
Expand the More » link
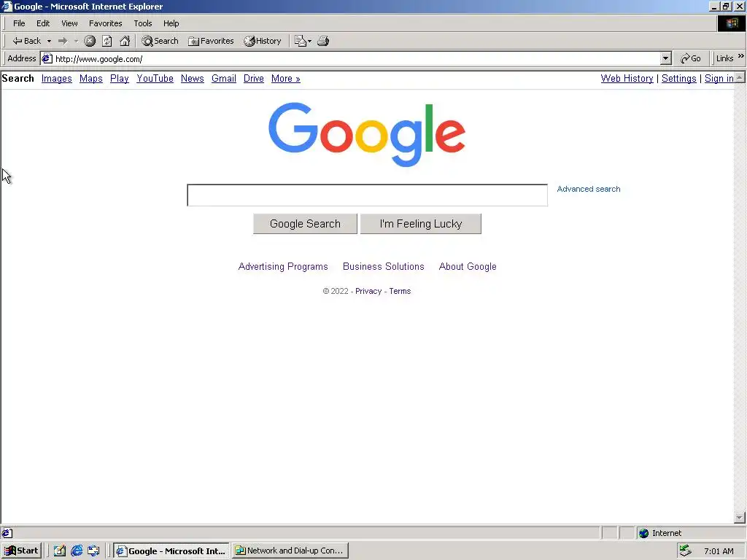286,79
